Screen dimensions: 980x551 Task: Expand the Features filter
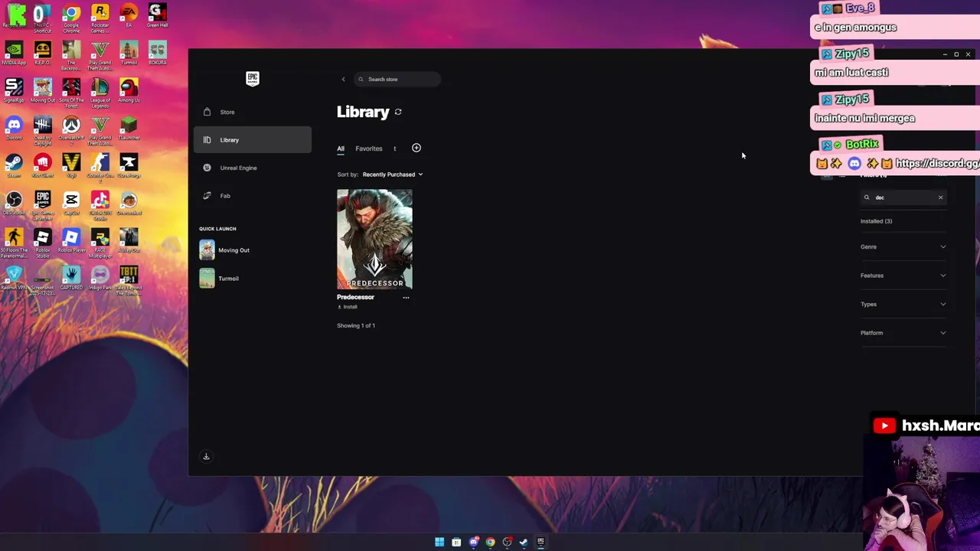point(903,275)
